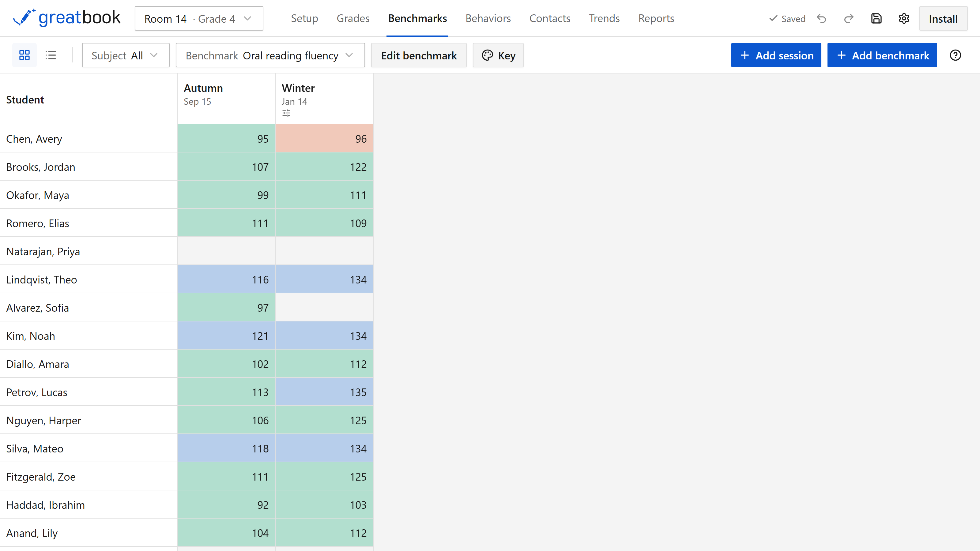Viewport: 980px width, 551px height.
Task: Open the Room 14 Grade 4 class selector
Action: coord(199,18)
